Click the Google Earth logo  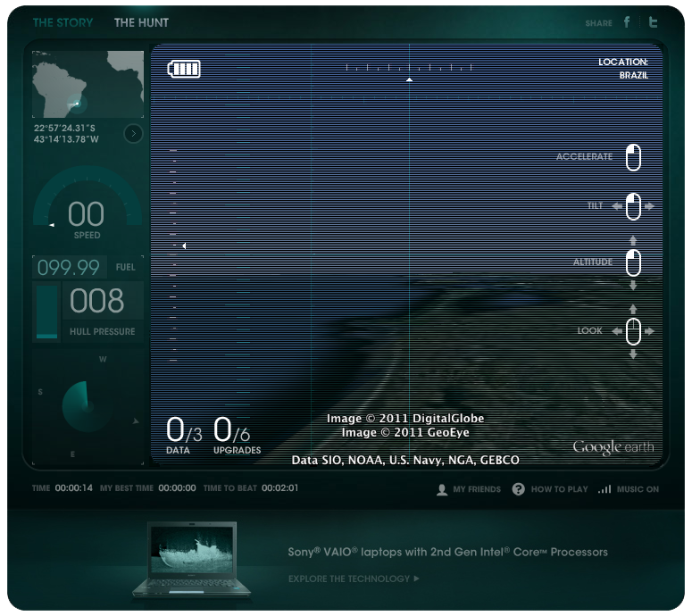coord(613,446)
